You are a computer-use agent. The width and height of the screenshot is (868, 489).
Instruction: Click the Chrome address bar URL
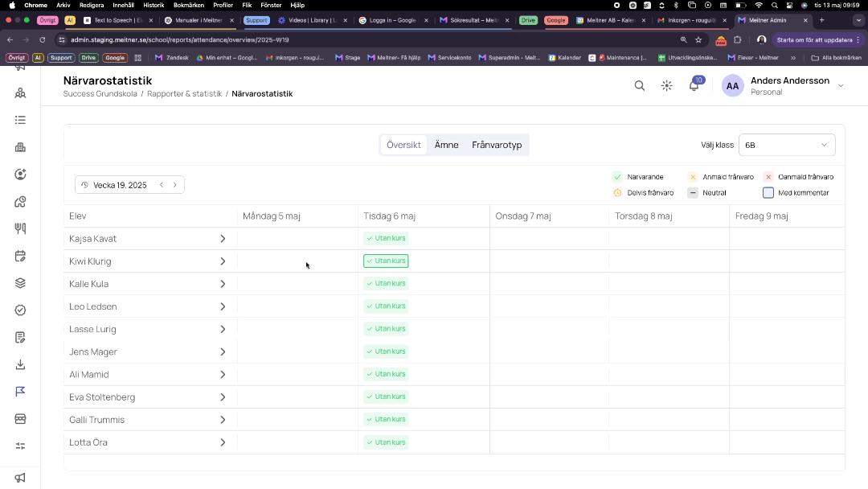(180, 40)
